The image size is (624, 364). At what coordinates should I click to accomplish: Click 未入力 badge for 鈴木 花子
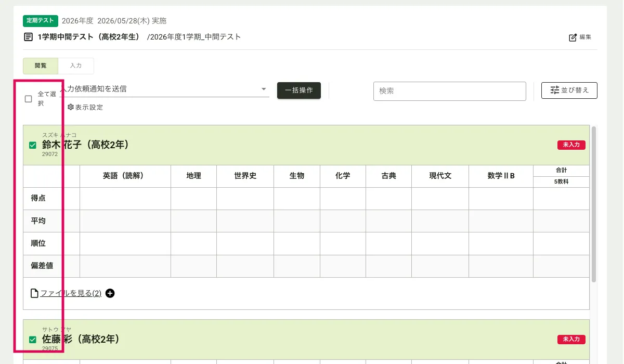coord(571,145)
